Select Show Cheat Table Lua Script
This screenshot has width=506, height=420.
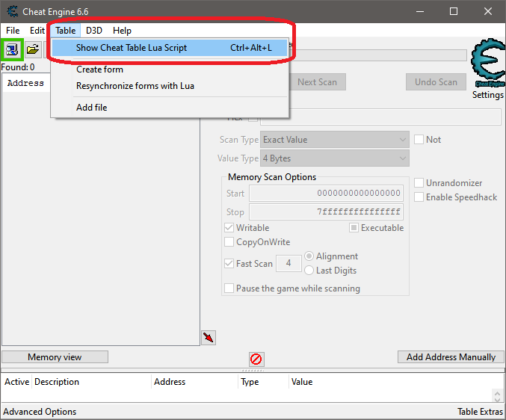(x=132, y=48)
